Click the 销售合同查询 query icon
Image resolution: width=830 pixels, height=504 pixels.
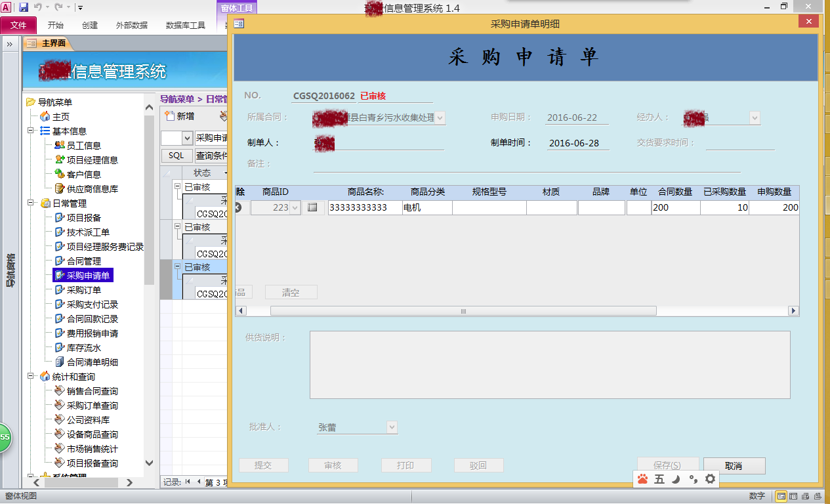point(60,390)
